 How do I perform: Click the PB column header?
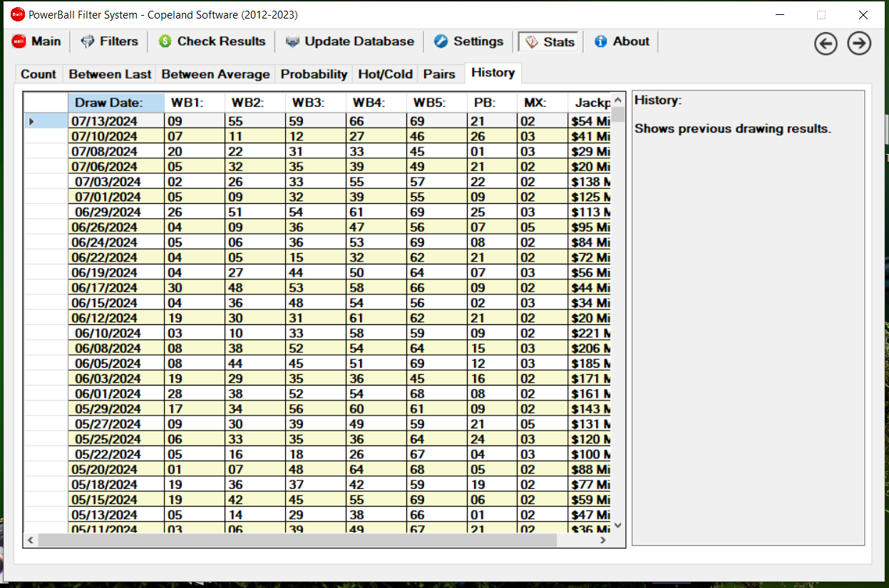point(493,103)
